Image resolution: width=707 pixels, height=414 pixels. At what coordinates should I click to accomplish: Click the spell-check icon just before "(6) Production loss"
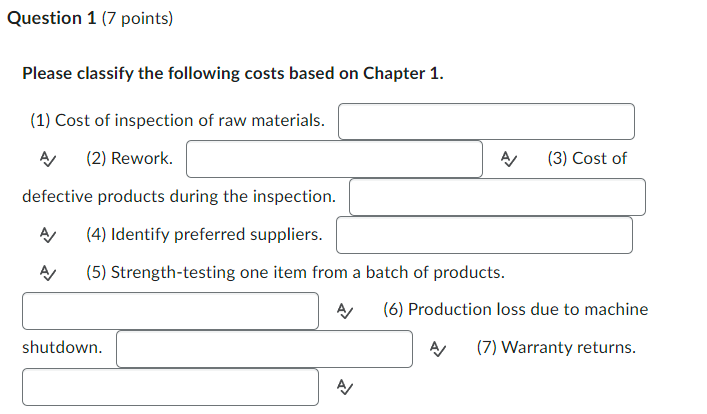[345, 310]
